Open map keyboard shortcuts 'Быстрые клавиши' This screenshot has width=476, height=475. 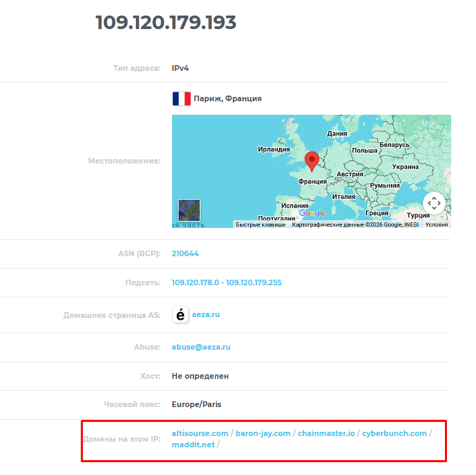point(261,225)
